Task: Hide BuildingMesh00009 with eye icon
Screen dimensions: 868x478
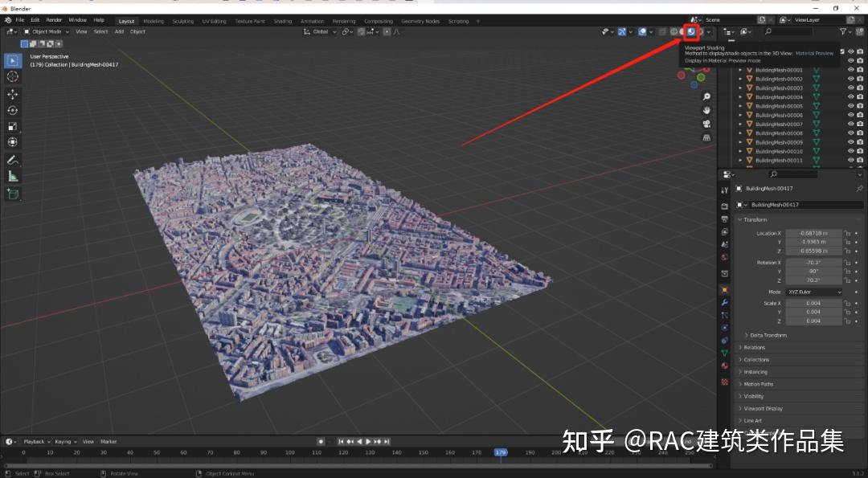Action: [x=851, y=142]
